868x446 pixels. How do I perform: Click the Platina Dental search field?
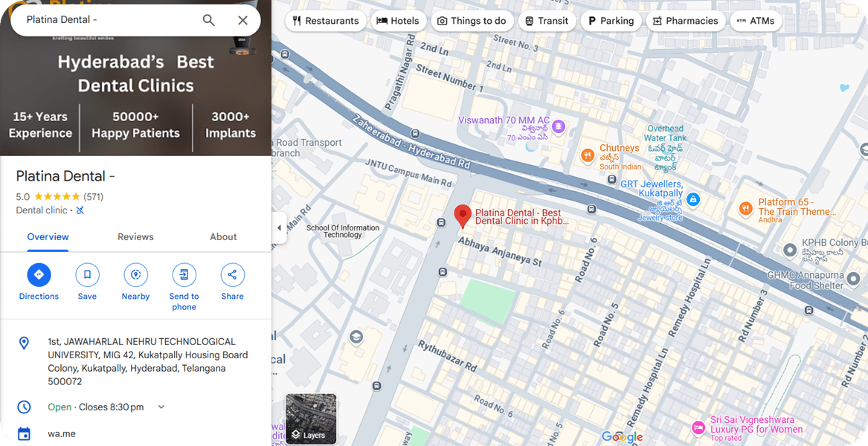(x=104, y=20)
